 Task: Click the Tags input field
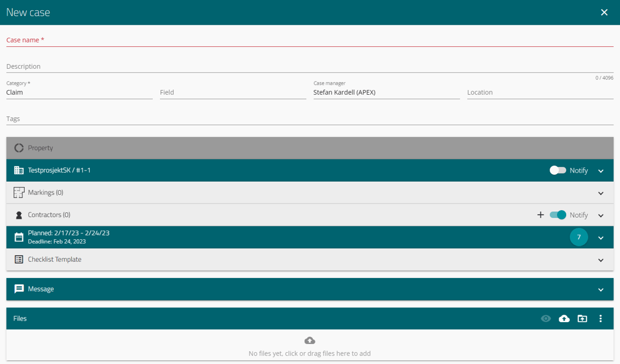(310, 119)
